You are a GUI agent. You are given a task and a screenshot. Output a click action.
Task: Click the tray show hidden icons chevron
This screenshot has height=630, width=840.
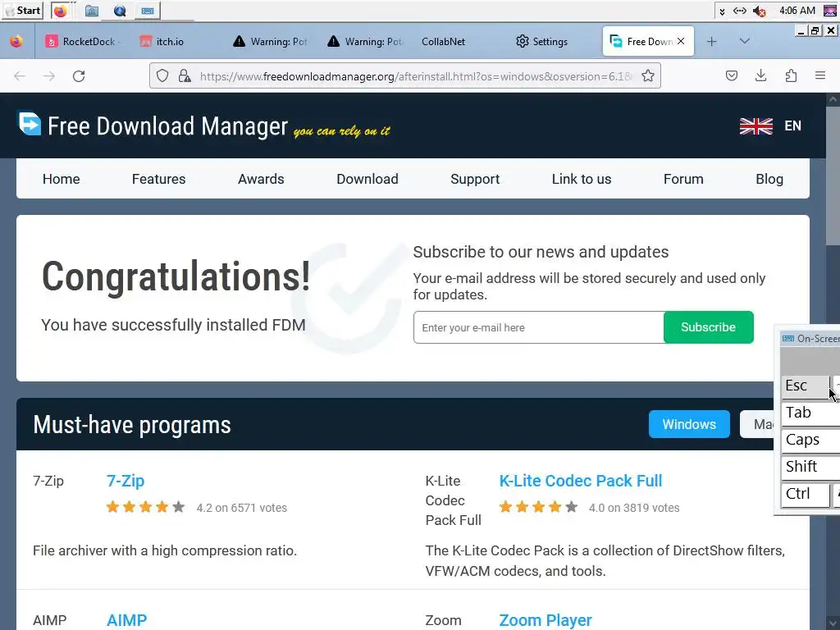722,11
